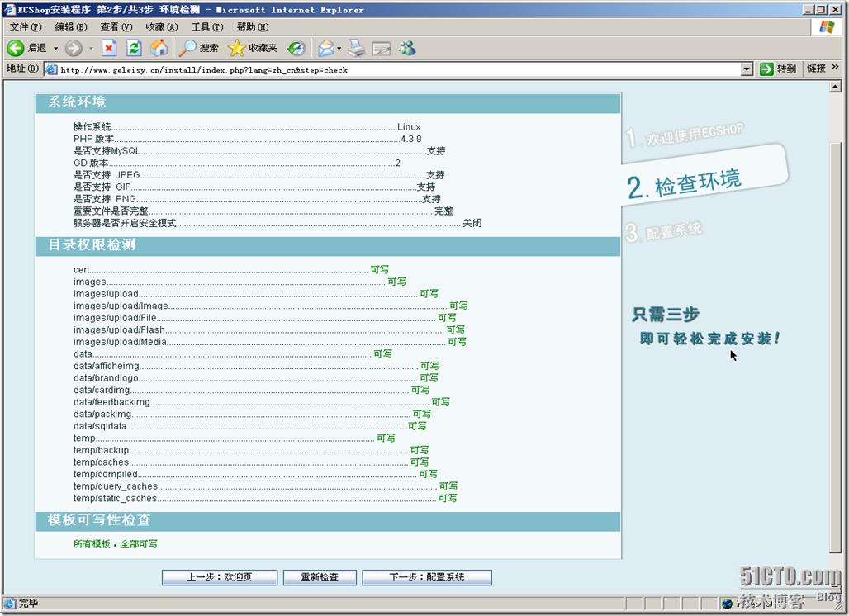Image resolution: width=849 pixels, height=616 pixels.
Task: Click the 模板可写性检查 section header
Action: tap(328, 521)
